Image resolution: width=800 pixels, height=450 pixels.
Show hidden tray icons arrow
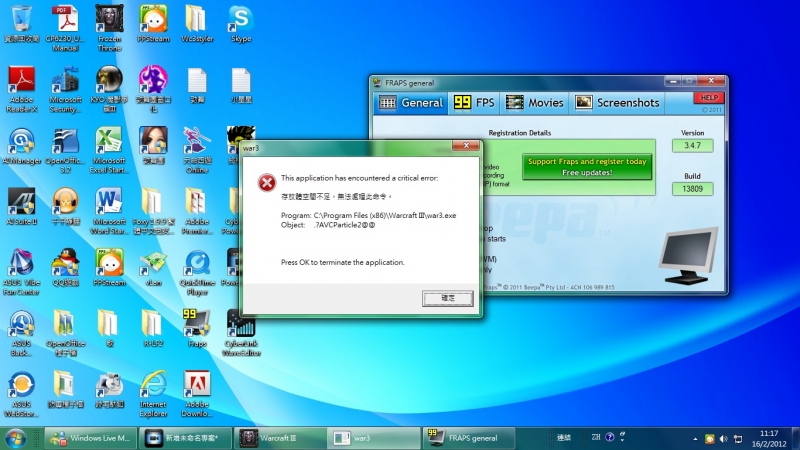[x=695, y=439]
